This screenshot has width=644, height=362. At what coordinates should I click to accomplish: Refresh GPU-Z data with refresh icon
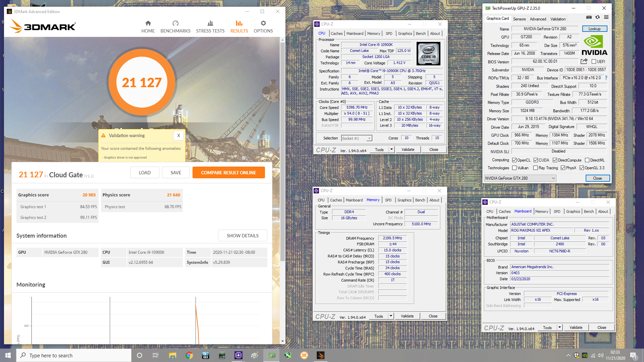coord(597,17)
